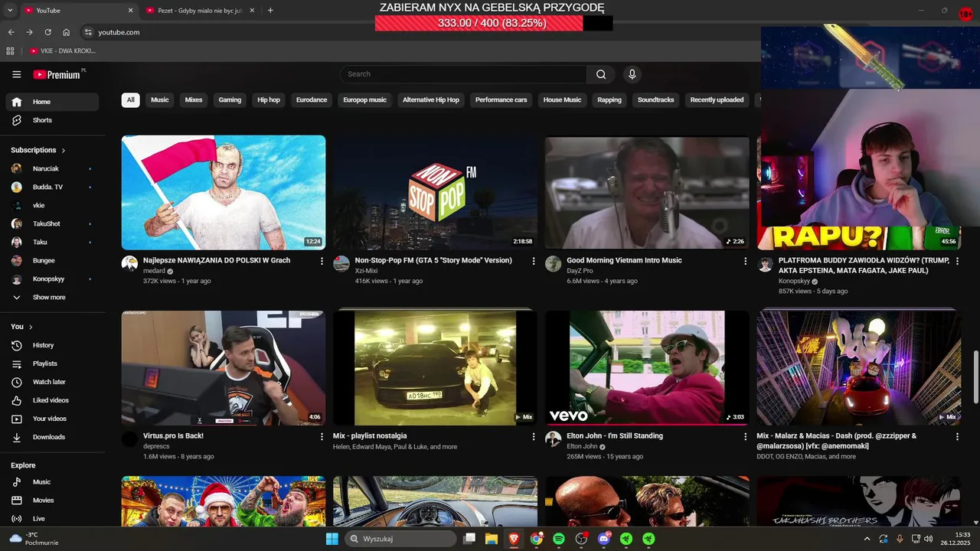
Task: Open the YouTube hamburger guide menu
Action: (x=17, y=74)
